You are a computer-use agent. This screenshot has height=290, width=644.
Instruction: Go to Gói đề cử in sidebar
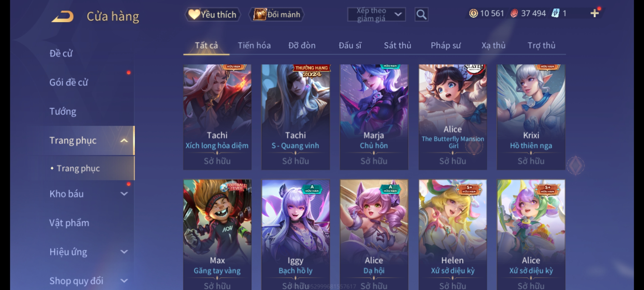click(x=69, y=82)
